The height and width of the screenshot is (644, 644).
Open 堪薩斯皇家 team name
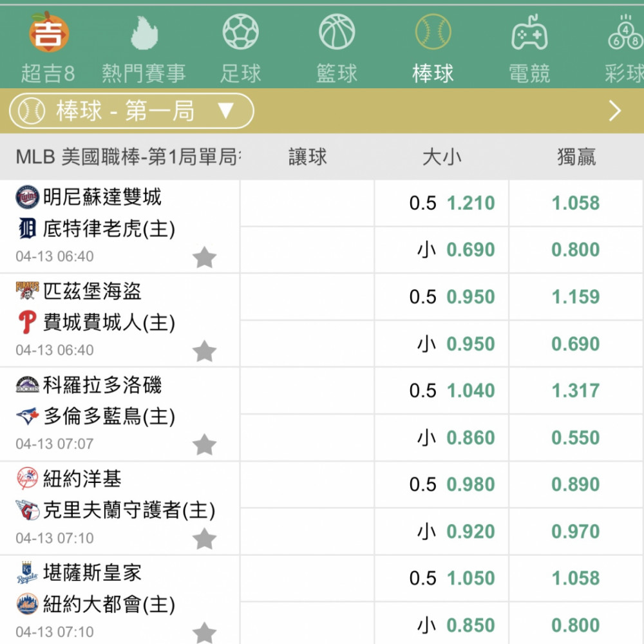click(x=92, y=573)
